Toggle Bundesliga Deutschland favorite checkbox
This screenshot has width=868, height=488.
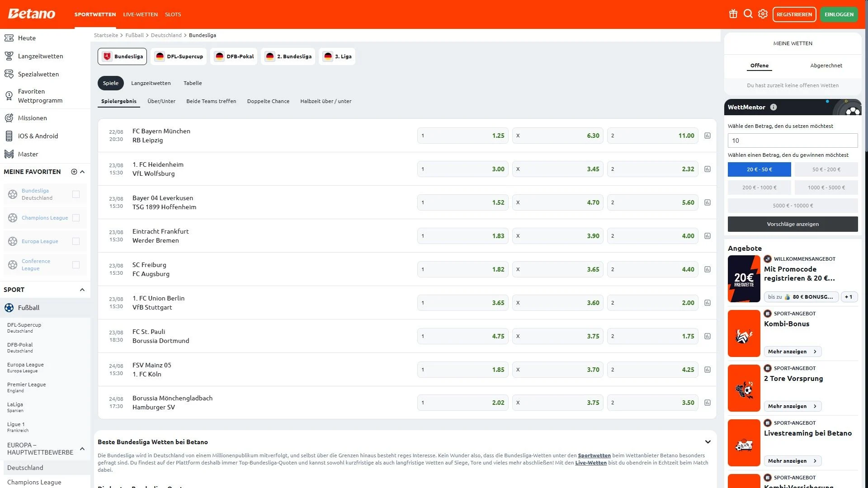76,194
